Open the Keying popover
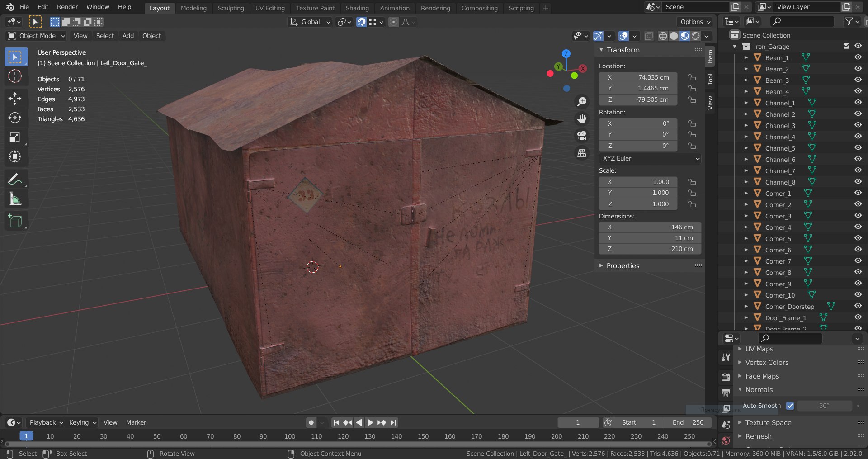 click(82, 422)
